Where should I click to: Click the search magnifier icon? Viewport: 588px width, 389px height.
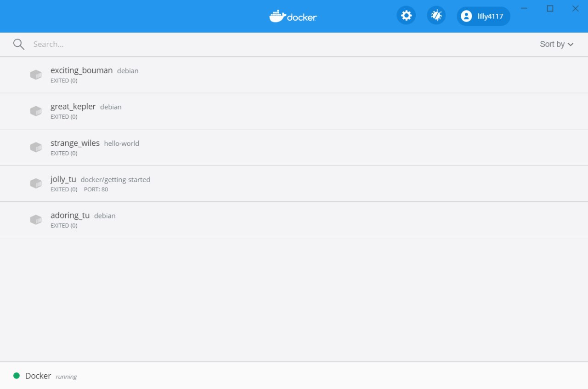click(19, 44)
